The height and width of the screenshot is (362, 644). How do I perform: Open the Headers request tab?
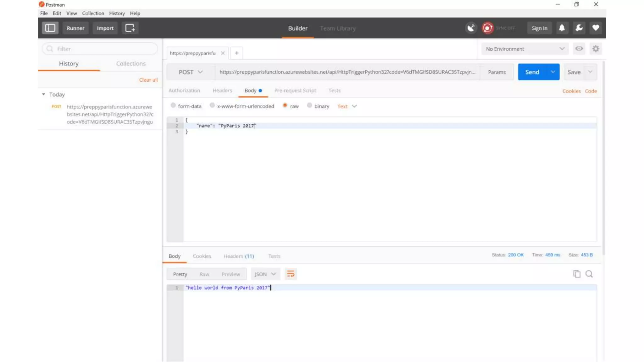click(x=222, y=90)
